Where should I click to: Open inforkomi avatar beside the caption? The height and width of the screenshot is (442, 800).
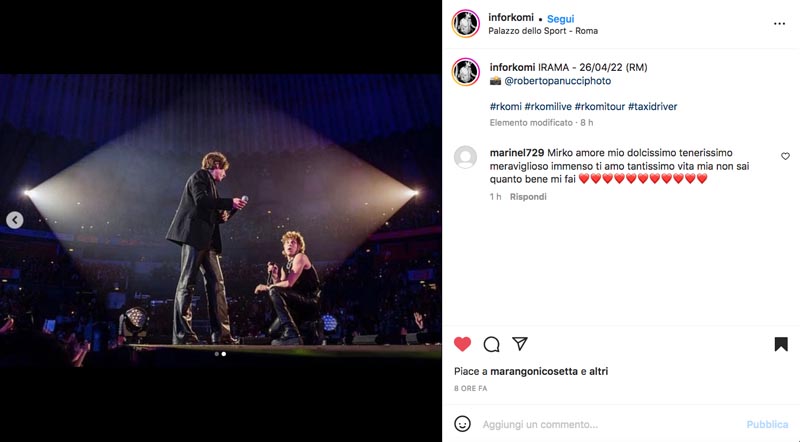[x=465, y=72]
